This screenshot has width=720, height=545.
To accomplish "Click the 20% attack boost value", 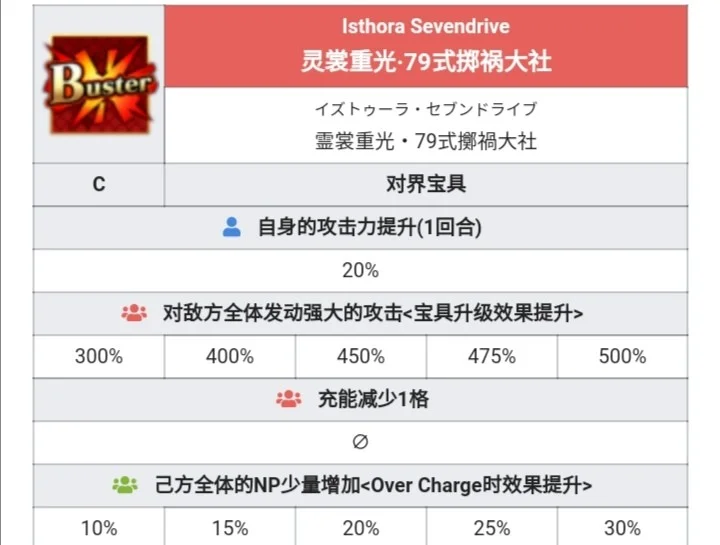I will 360,270.
